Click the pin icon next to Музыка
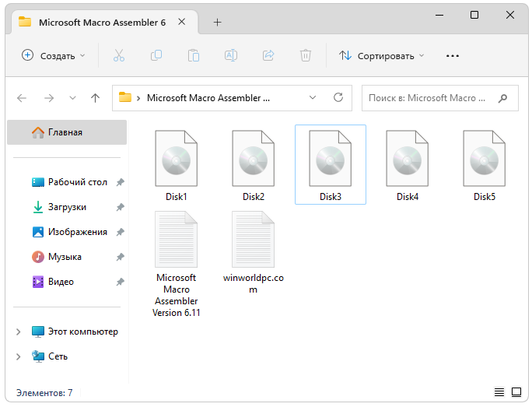The image size is (532, 407). (120, 257)
